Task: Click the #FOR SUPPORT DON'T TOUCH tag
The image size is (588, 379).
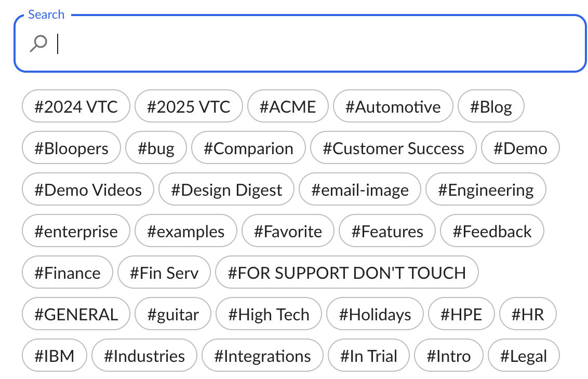Action: [x=346, y=273]
